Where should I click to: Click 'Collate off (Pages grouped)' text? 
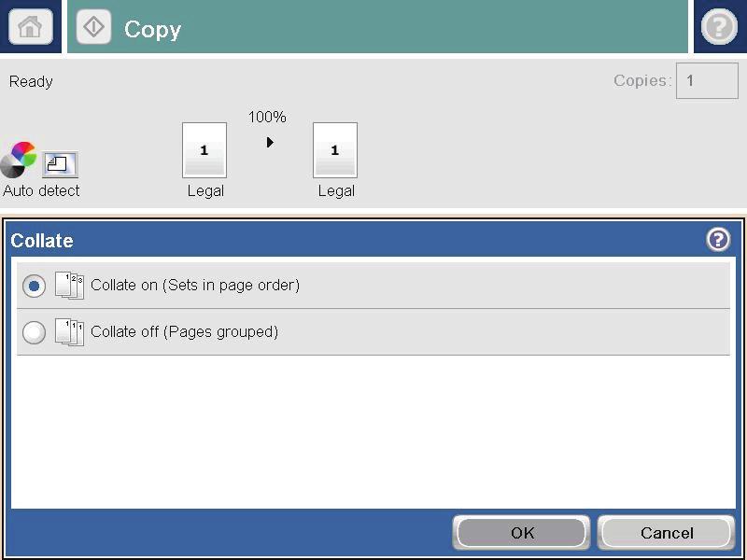(x=184, y=331)
